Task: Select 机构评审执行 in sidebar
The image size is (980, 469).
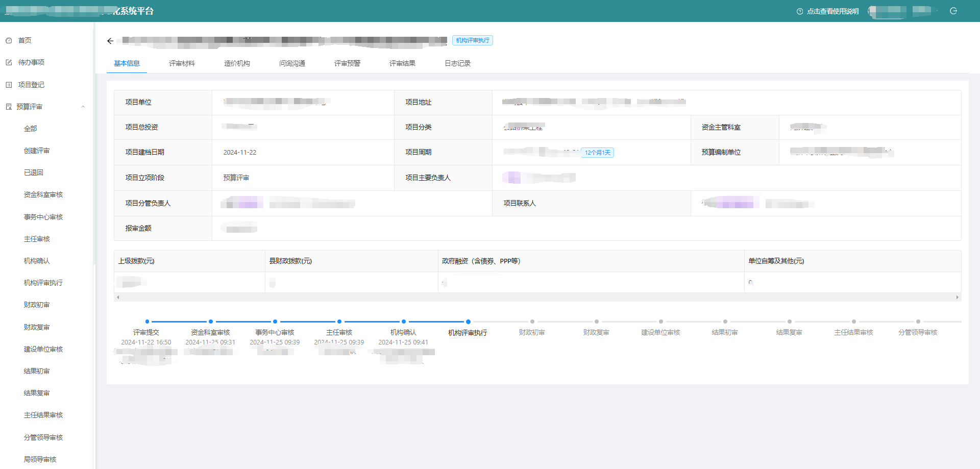Action: [x=43, y=283]
